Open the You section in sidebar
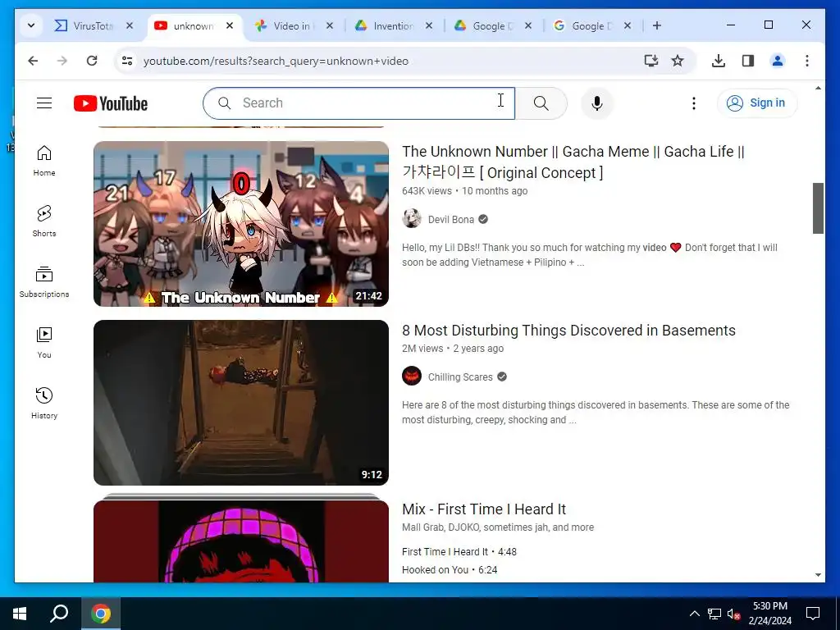This screenshot has width=840, height=630. click(x=44, y=343)
